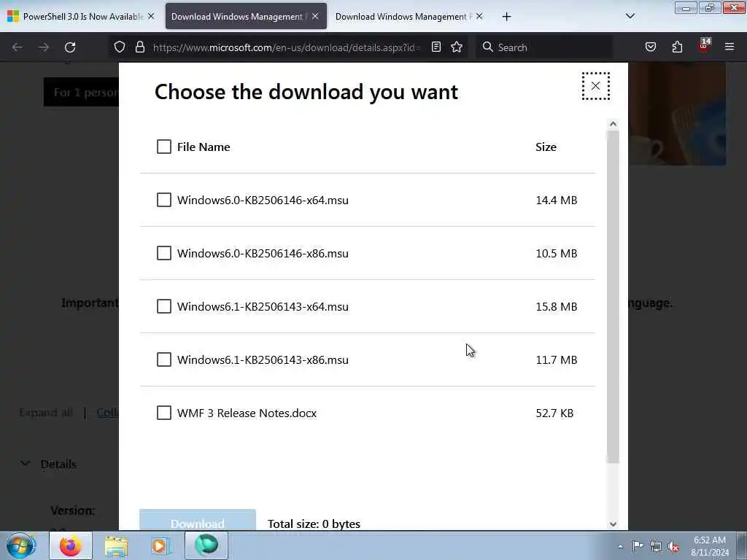This screenshot has width=747, height=560.
Task: Open Save to Pocket icon
Action: (650, 47)
